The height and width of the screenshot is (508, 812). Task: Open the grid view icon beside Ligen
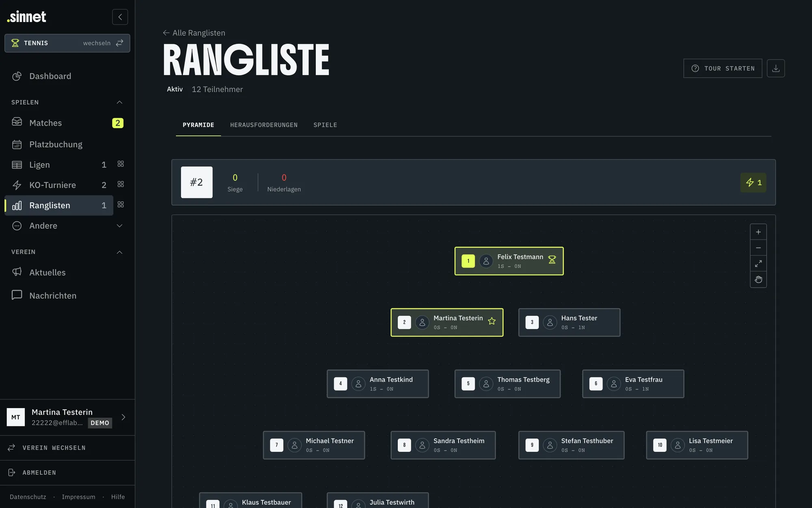[121, 164]
